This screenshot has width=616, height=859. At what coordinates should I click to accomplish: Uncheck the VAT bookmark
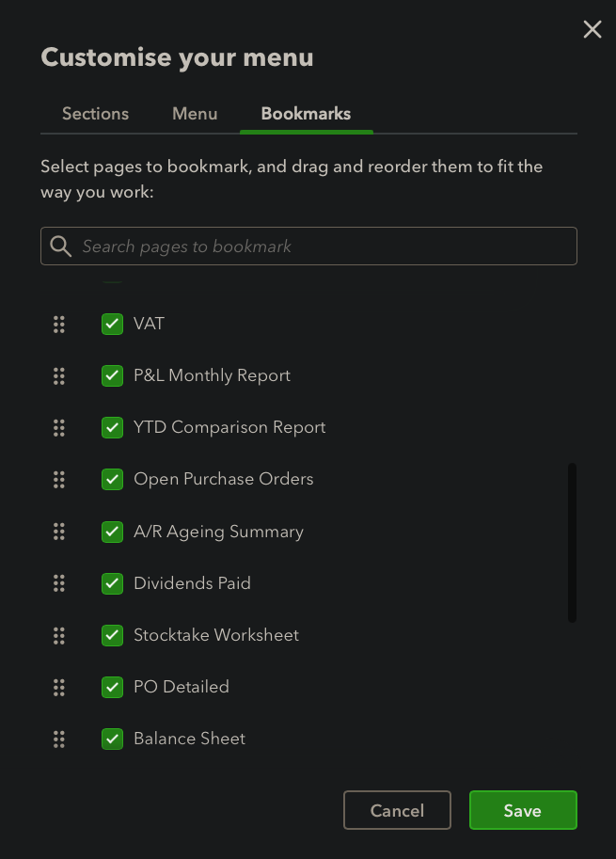point(112,324)
